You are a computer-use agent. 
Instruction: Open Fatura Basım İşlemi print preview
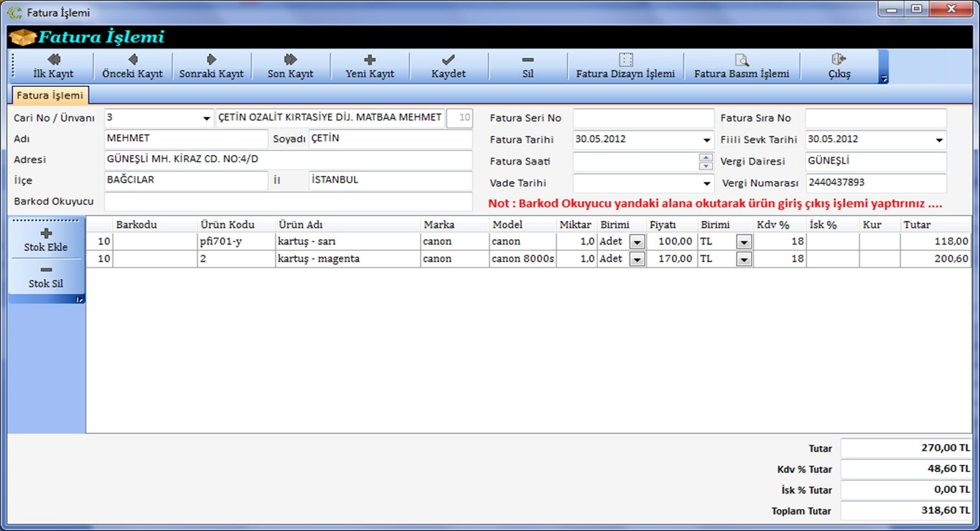pos(741,66)
